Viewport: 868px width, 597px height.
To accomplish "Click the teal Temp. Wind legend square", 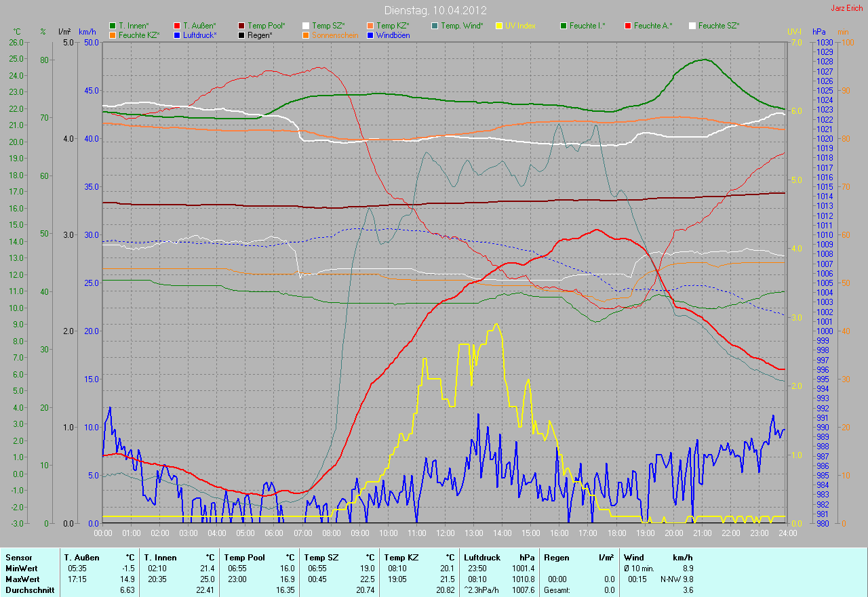I will tap(435, 26).
